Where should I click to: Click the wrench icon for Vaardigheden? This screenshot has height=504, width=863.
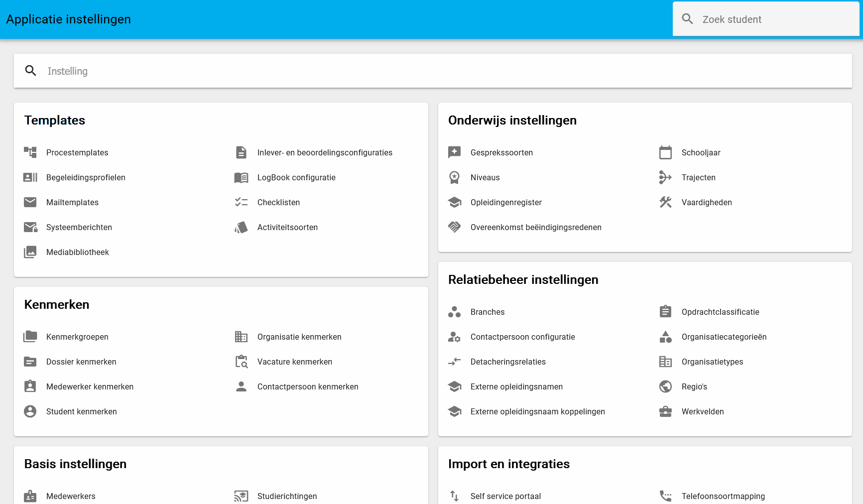665,202
